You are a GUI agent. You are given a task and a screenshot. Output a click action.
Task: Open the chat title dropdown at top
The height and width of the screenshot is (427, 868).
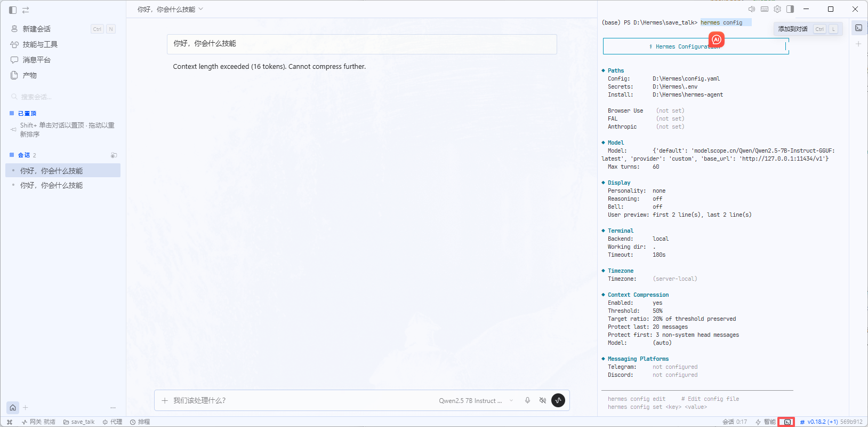click(x=171, y=9)
